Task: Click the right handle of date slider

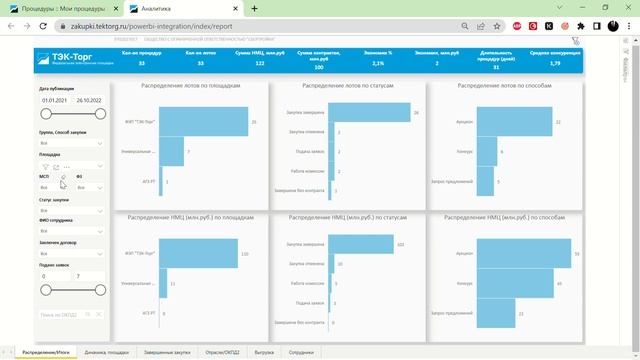Action: click(x=100, y=114)
